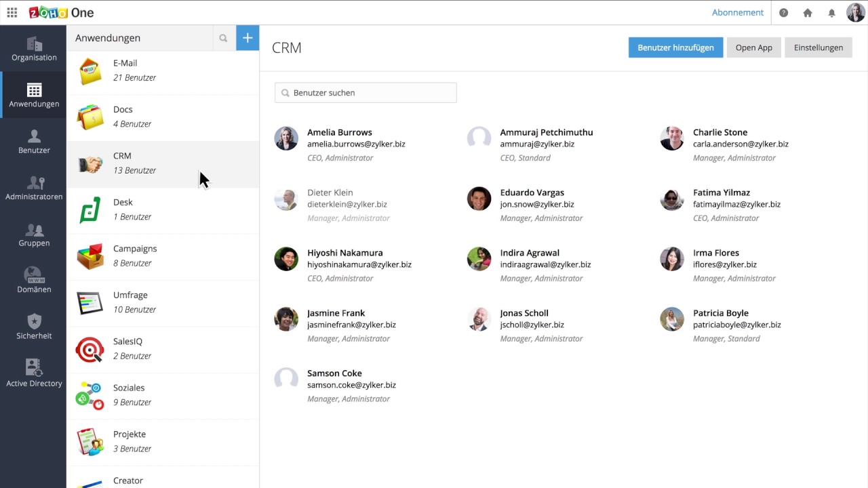
Task: Open Jasmine Frank's avatar
Action: (286, 319)
